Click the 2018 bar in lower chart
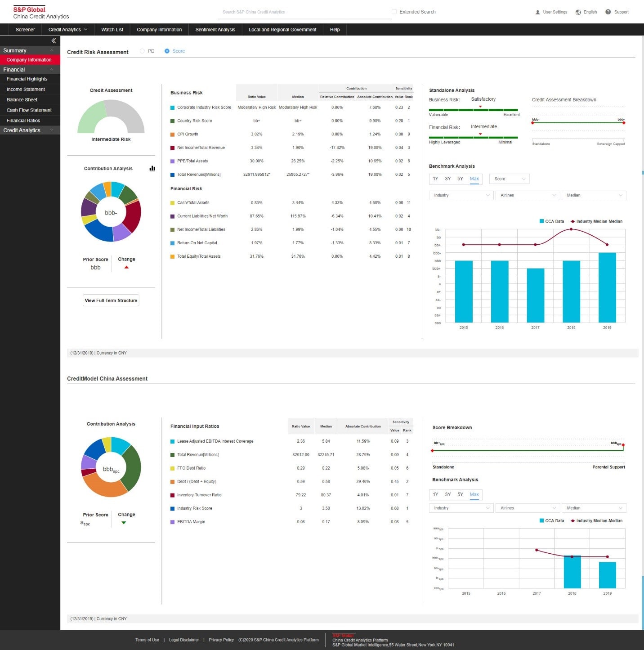This screenshot has height=650, width=644. (x=572, y=572)
